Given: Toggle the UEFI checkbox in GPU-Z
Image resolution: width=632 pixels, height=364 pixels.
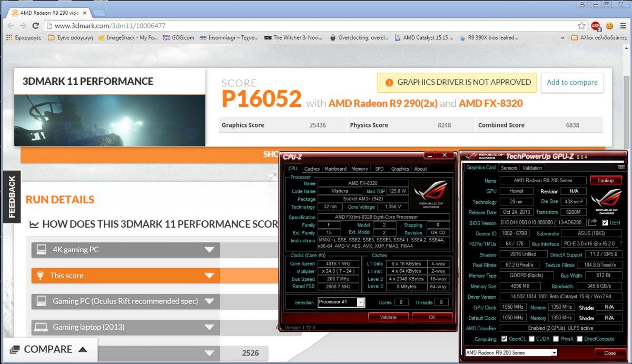Looking at the screenshot, I should [605, 223].
